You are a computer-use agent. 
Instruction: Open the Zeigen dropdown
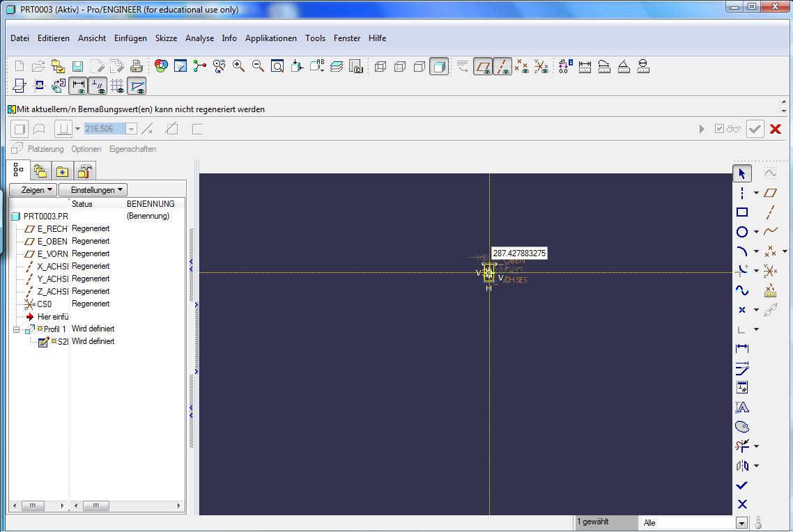tap(33, 190)
